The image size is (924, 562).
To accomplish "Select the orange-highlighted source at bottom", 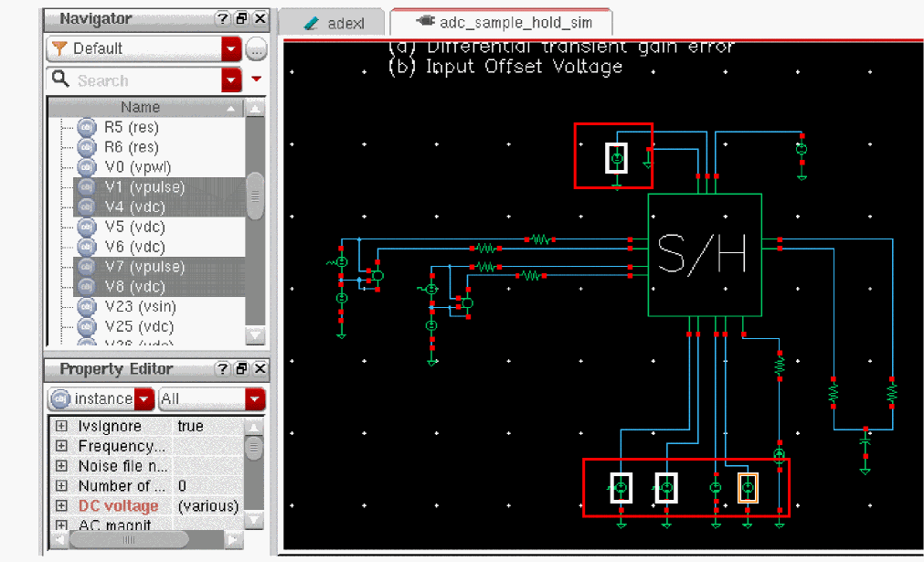I will click(749, 487).
